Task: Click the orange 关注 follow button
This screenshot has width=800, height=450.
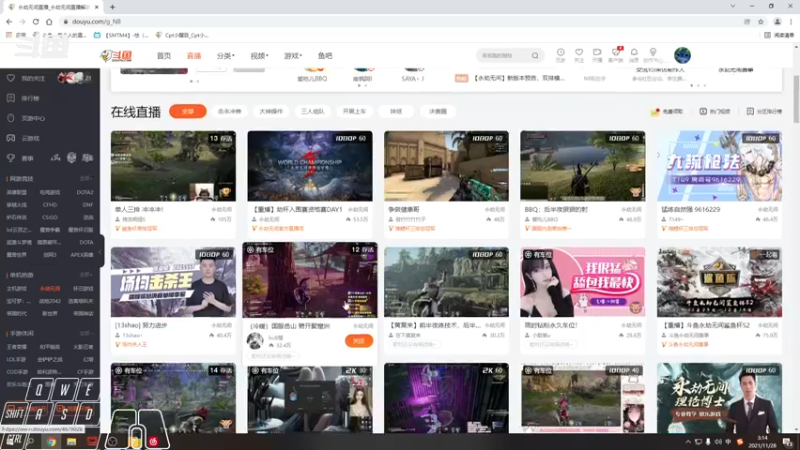Action: point(359,340)
